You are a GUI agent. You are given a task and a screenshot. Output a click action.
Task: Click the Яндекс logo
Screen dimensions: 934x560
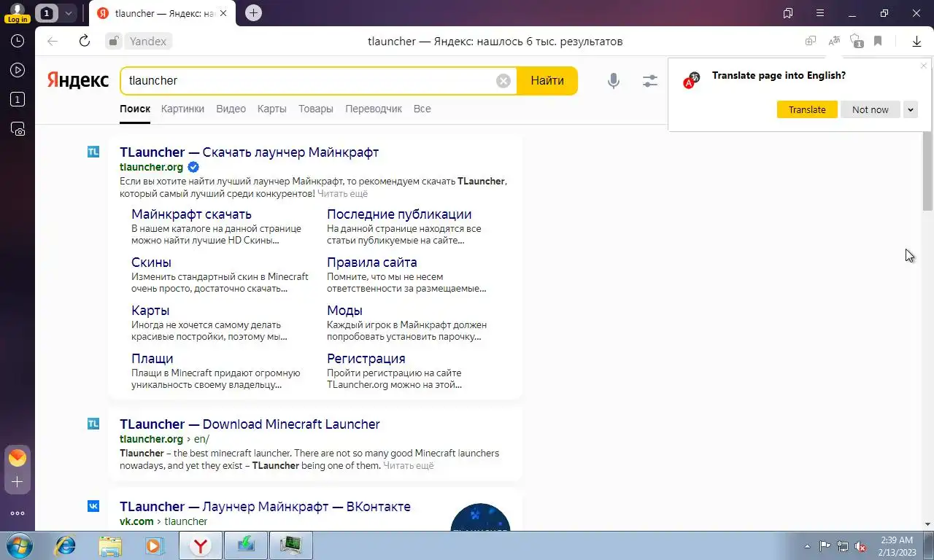78,80
